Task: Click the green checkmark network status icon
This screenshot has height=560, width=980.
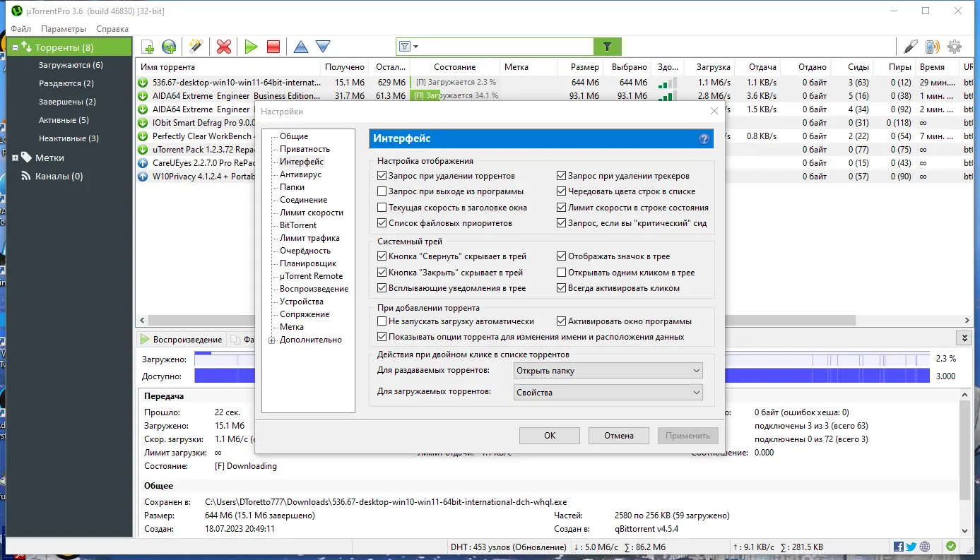Action: click(x=951, y=547)
